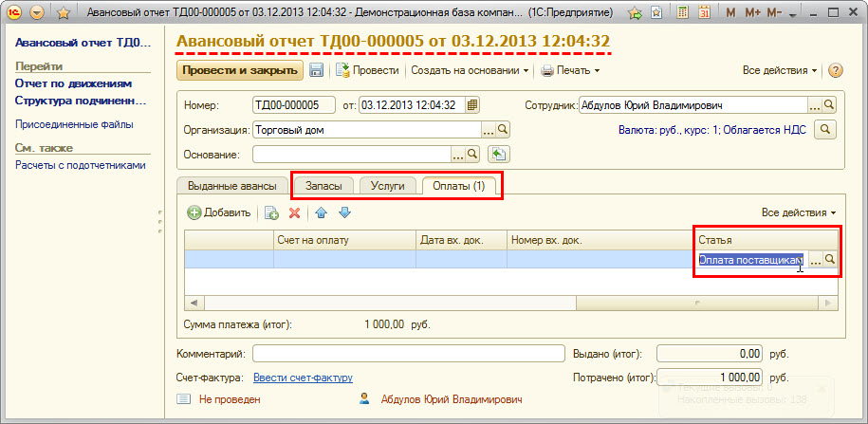Select Авансовый отчет ТД0... in the navigation panel
868x424 pixels.
click(x=83, y=43)
